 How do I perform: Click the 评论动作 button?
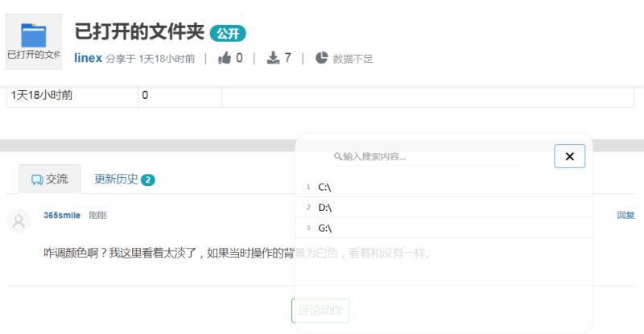click(320, 311)
